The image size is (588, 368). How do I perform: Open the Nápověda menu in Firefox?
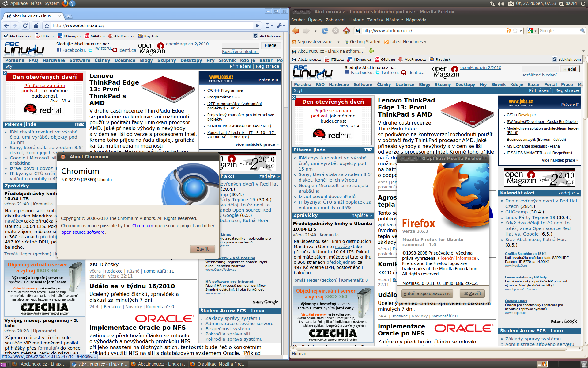416,20
